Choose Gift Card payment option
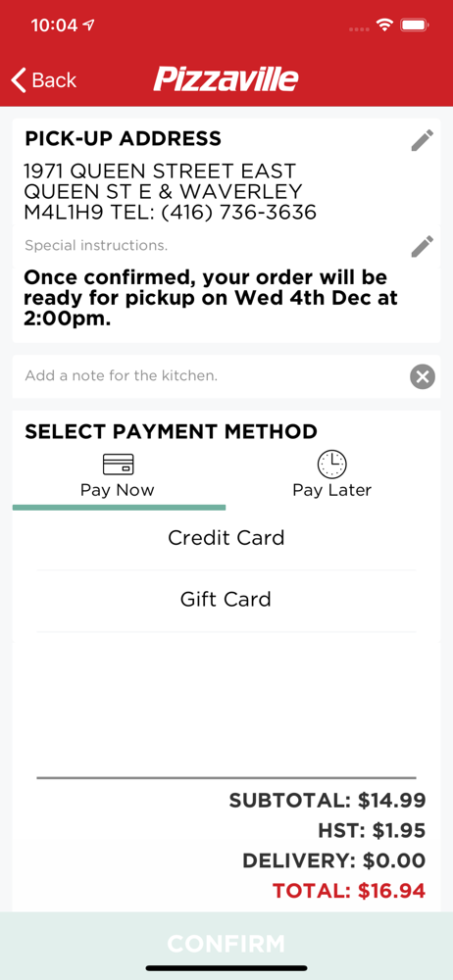Viewport: 453px width, 980px height. tap(226, 600)
